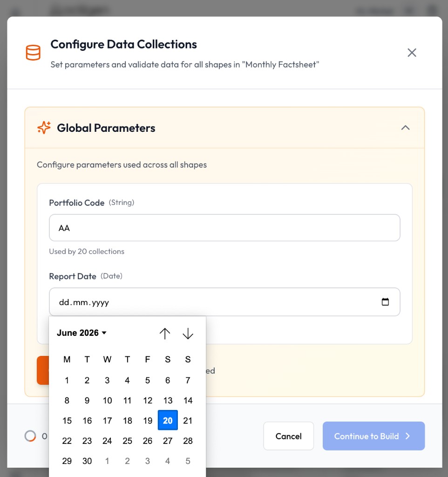Click Continue to Build button
Image resolution: width=448 pixels, height=477 pixels.
pyautogui.click(x=373, y=436)
